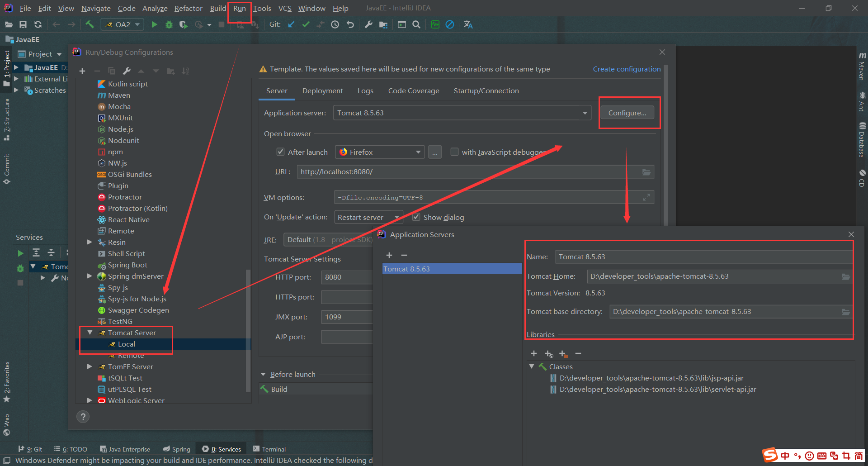868x466 pixels.
Task: Open the Java Enterprise tool window
Action: [x=125, y=449]
